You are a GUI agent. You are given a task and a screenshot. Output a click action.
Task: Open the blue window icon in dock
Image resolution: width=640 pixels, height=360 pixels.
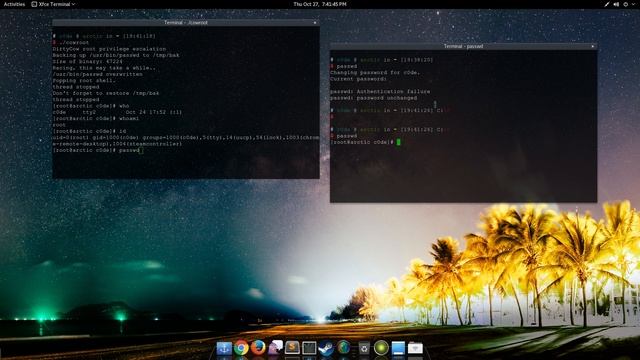398,348
